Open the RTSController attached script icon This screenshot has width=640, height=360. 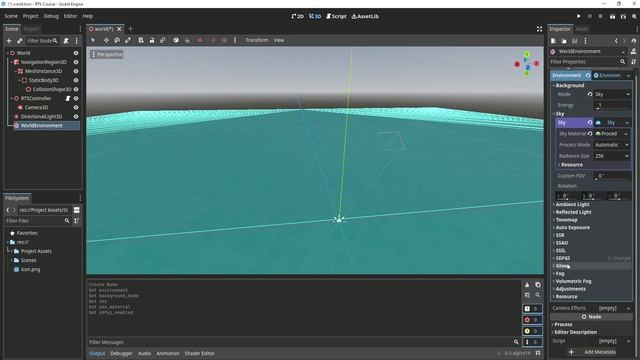coord(68,98)
